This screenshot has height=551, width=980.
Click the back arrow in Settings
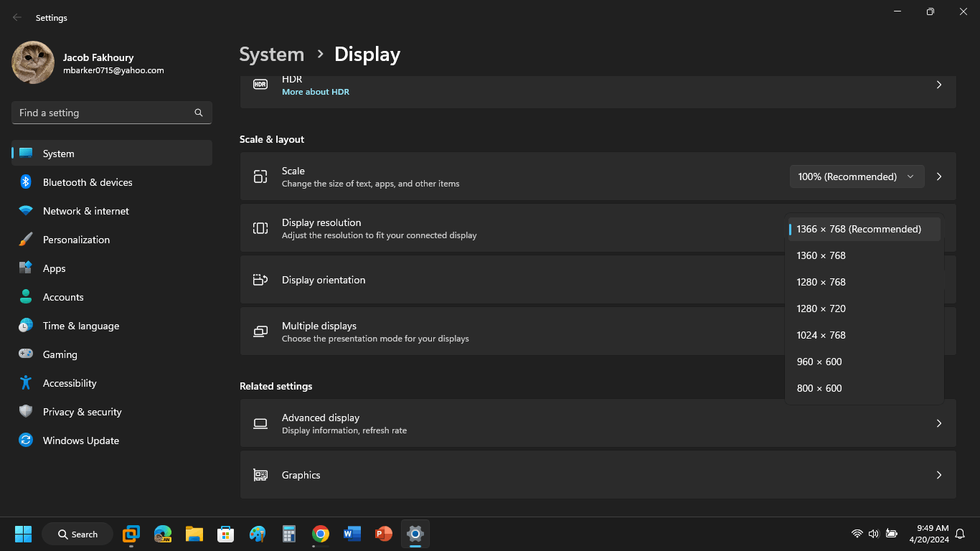coord(17,17)
